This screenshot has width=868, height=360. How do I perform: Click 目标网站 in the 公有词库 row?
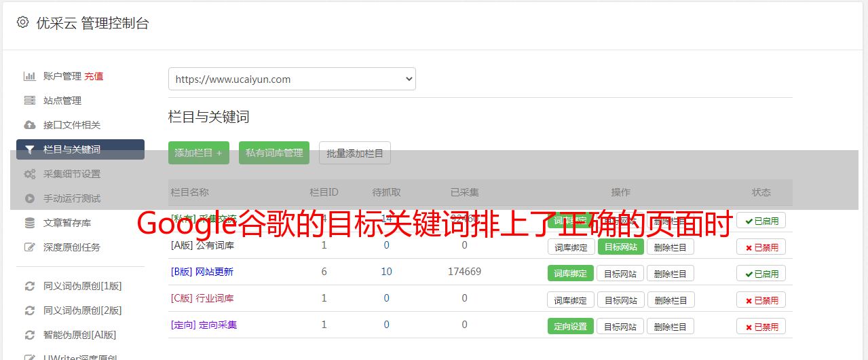tap(621, 247)
